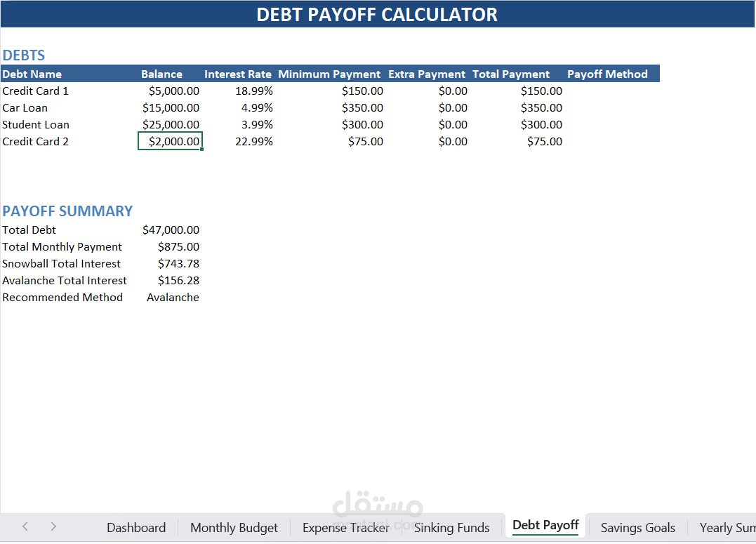Viewport: 756px width, 544px height.
Task: Click the Student Loan name cell
Action: click(36, 125)
